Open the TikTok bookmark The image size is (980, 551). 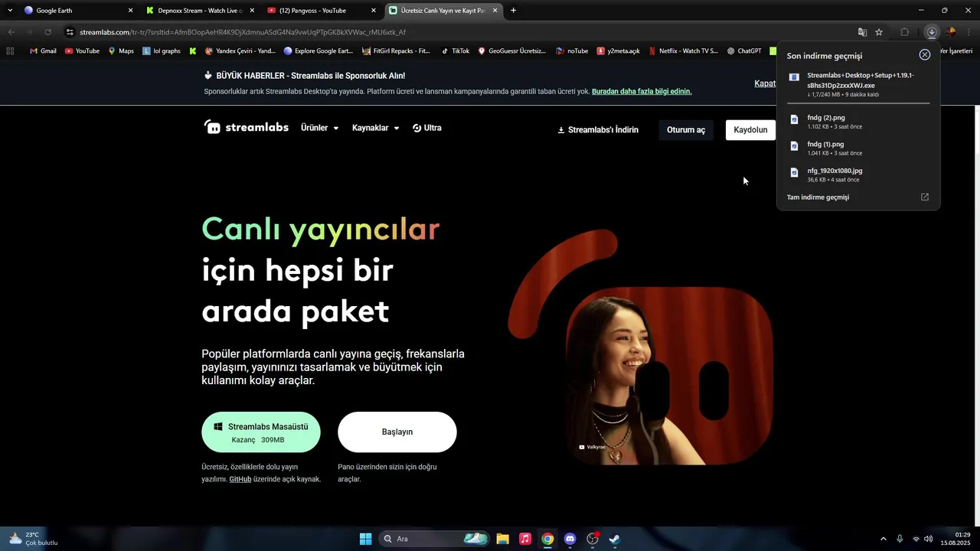tap(456, 51)
